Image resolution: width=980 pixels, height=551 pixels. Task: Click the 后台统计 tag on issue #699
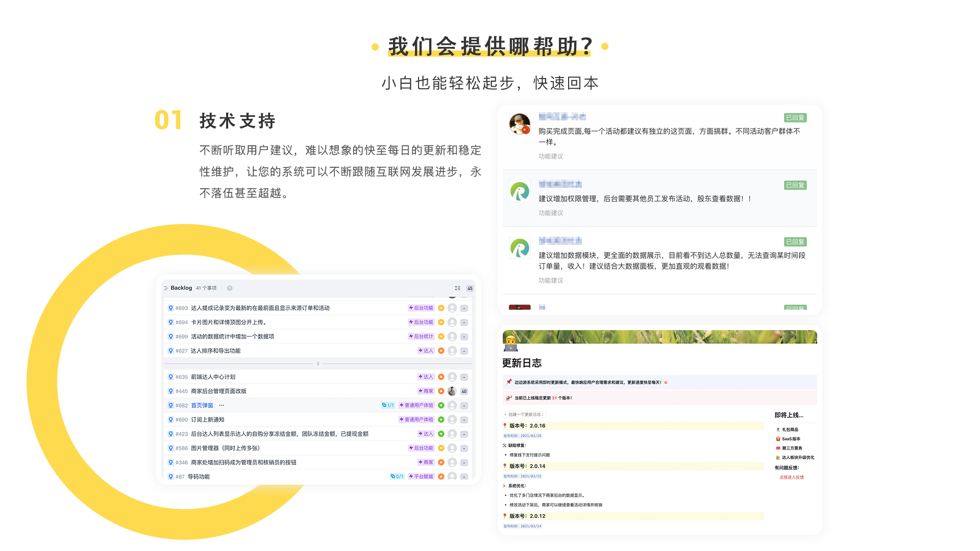421,337
